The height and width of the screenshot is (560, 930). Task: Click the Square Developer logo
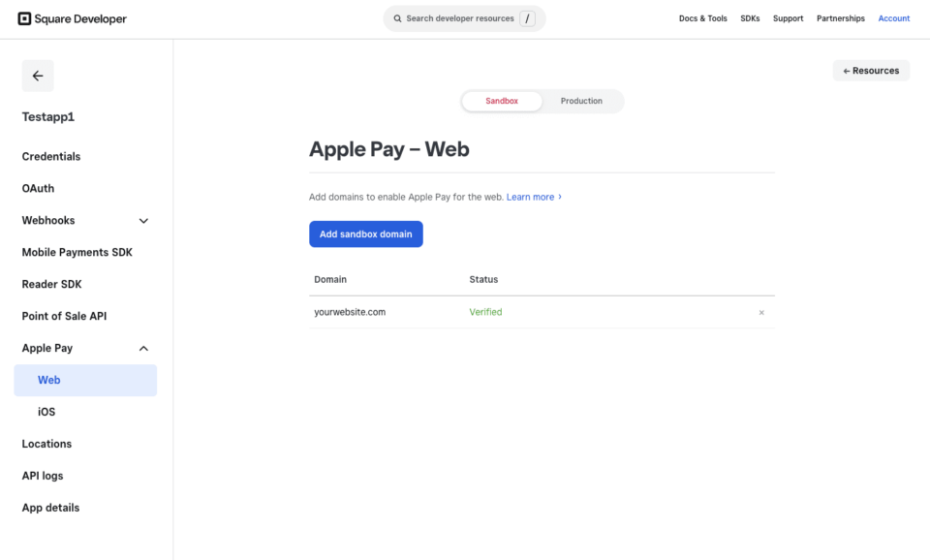(72, 19)
